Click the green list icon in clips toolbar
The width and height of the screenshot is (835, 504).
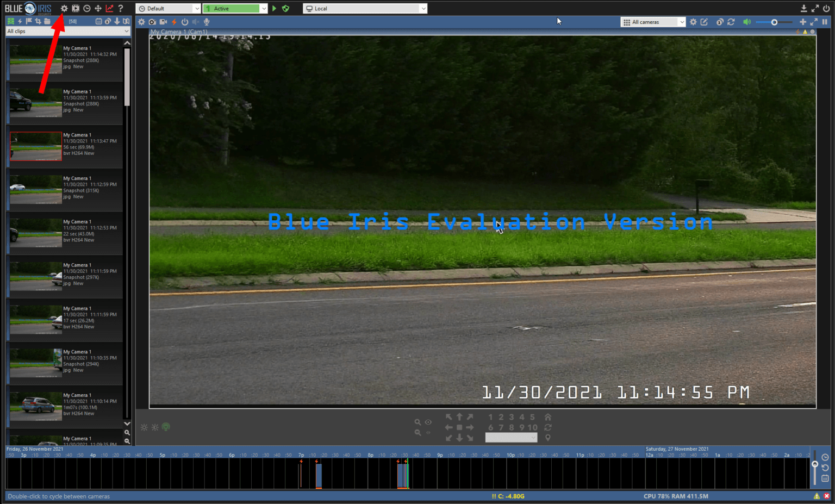point(10,21)
